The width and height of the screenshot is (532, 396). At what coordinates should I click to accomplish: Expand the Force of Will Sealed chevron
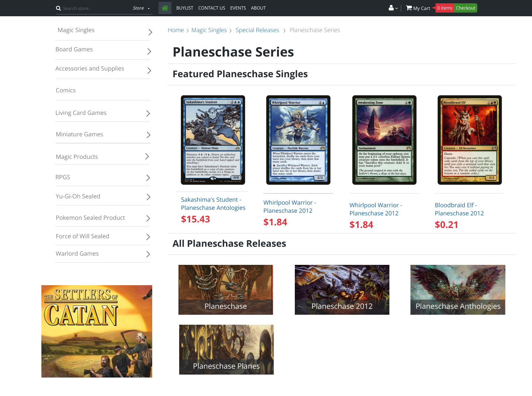click(x=148, y=237)
